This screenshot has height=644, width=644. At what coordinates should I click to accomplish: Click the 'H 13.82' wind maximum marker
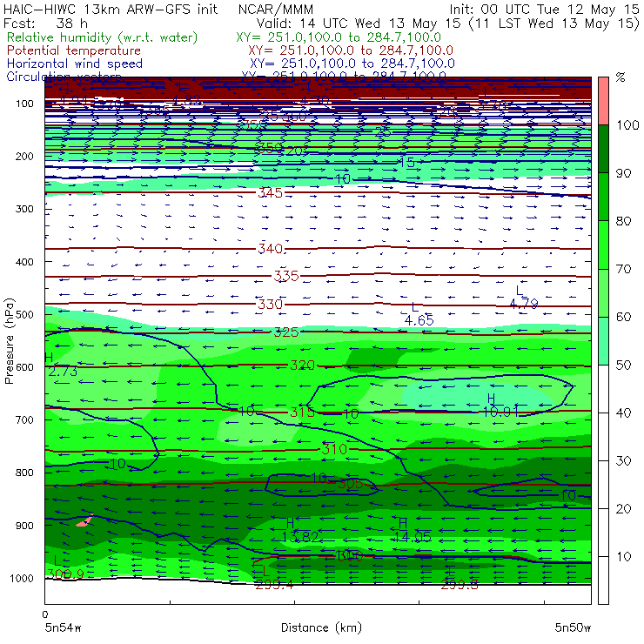(x=300, y=530)
